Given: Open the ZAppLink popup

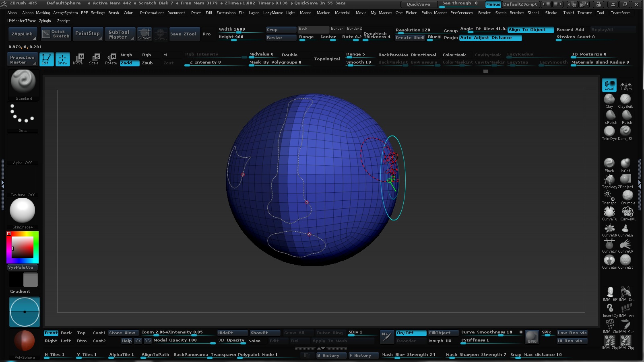Looking at the screenshot, I should (23, 34).
